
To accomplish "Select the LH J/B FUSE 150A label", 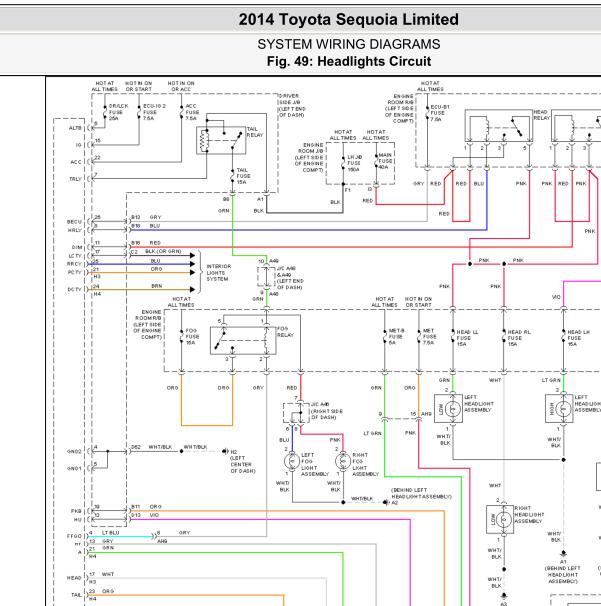I will (x=354, y=163).
